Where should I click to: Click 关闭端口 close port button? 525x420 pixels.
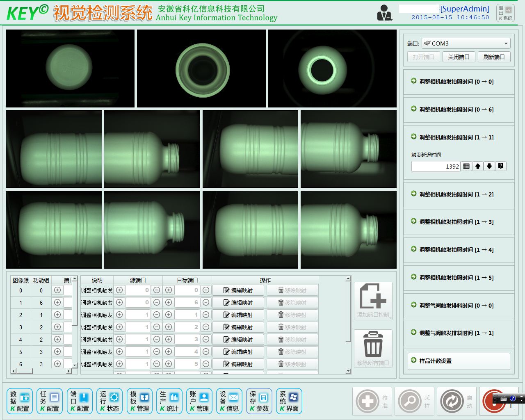coord(459,57)
